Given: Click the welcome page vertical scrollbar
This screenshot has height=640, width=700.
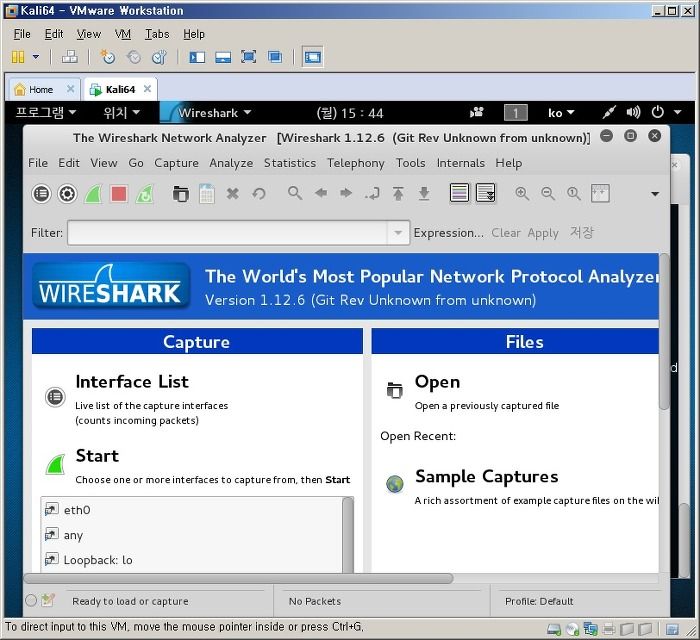Looking at the screenshot, I should (x=664, y=331).
